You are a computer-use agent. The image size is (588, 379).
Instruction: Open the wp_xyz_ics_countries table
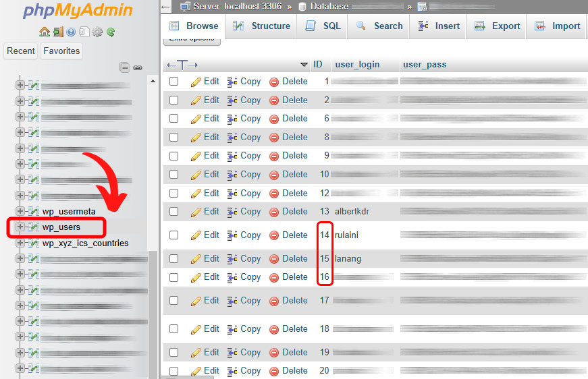85,243
